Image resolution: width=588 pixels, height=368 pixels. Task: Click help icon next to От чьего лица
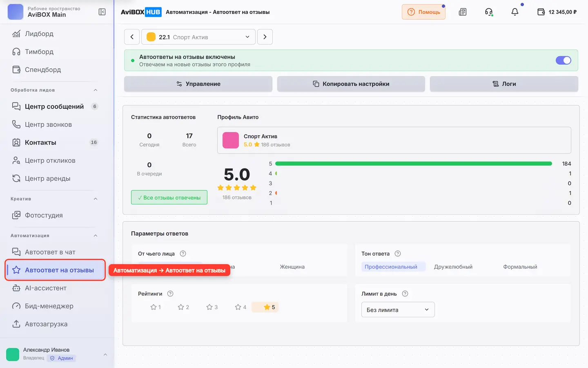tap(183, 254)
